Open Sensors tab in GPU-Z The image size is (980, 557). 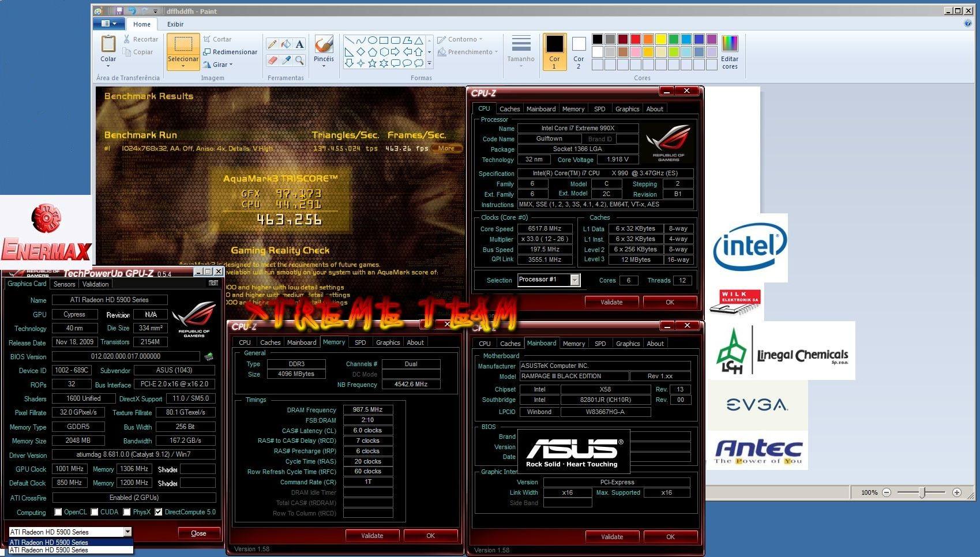click(64, 284)
